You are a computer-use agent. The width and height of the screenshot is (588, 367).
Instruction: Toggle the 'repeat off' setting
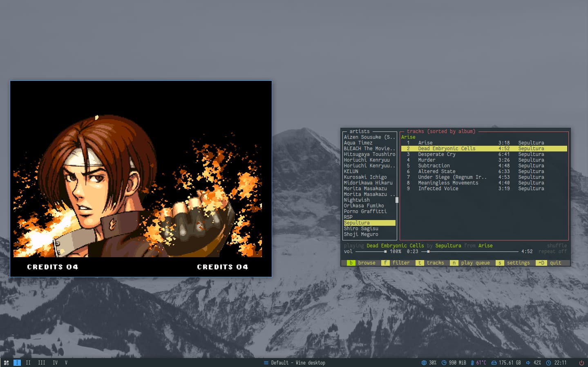click(552, 251)
